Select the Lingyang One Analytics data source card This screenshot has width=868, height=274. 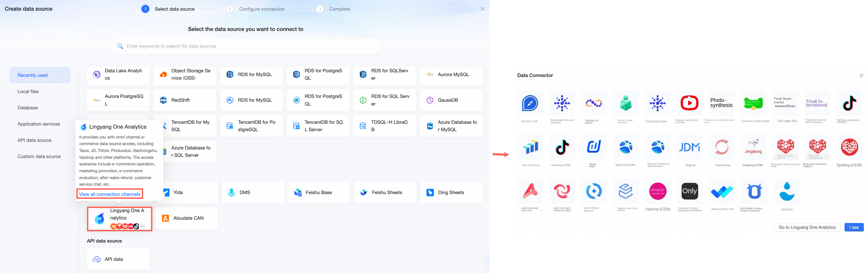pos(120,219)
